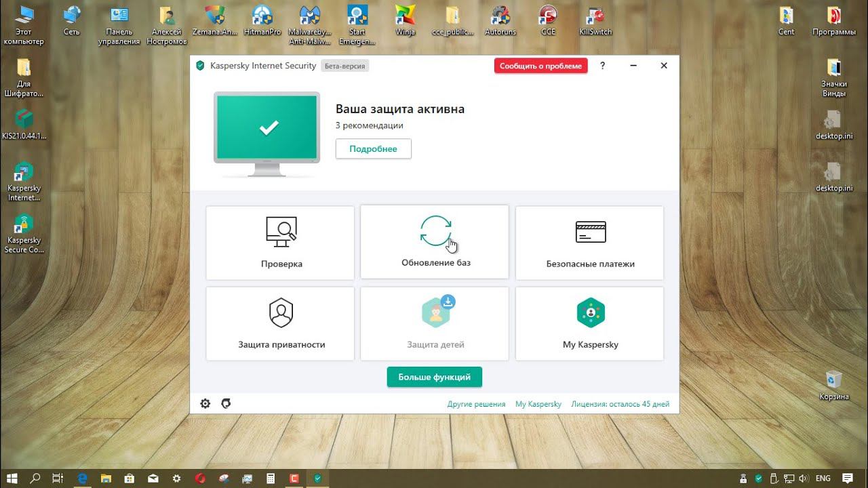The width and height of the screenshot is (868, 488).
Task: Open settings via gear icon
Action: [205, 403]
